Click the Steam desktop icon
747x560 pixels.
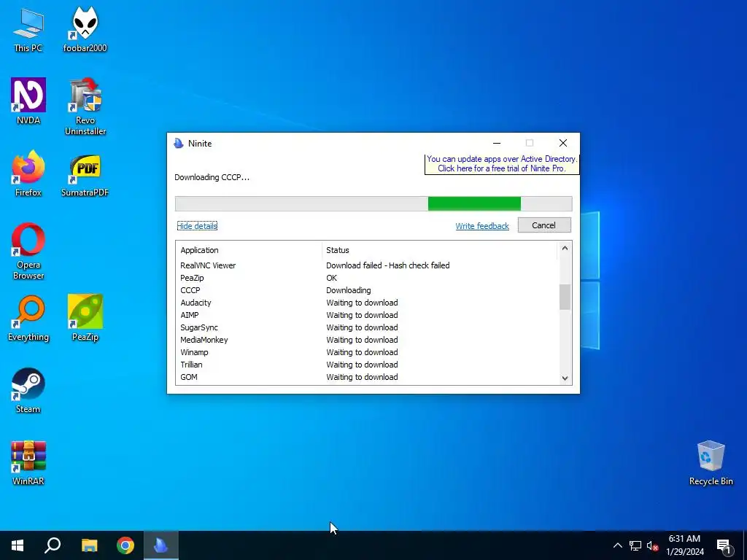coord(28,391)
